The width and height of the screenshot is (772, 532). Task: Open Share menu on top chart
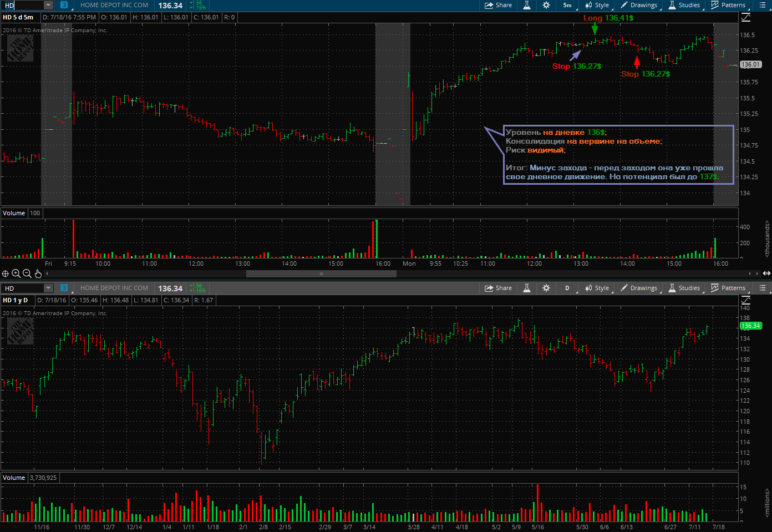(498, 5)
